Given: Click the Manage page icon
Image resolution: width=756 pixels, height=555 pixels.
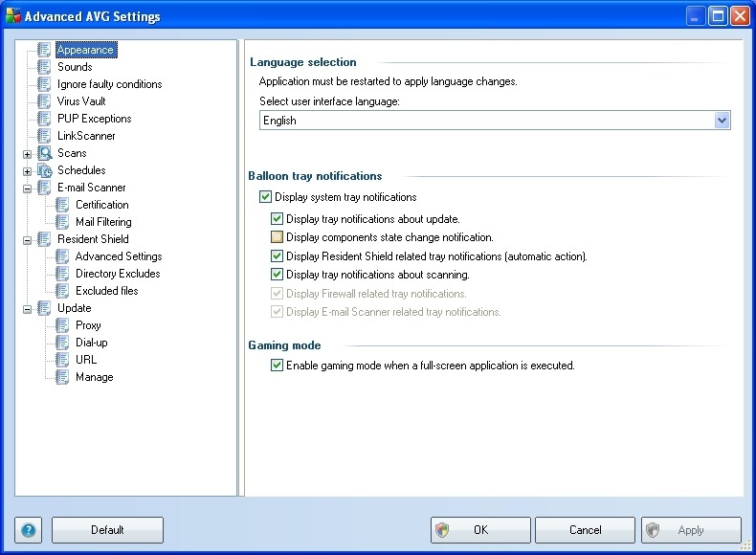Looking at the screenshot, I should pos(61,377).
